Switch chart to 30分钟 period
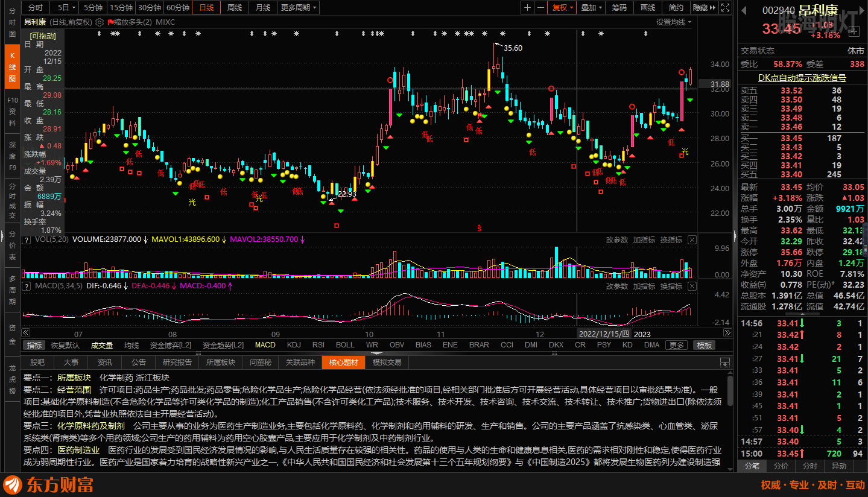Viewport: 868px width, 497px height. click(150, 8)
